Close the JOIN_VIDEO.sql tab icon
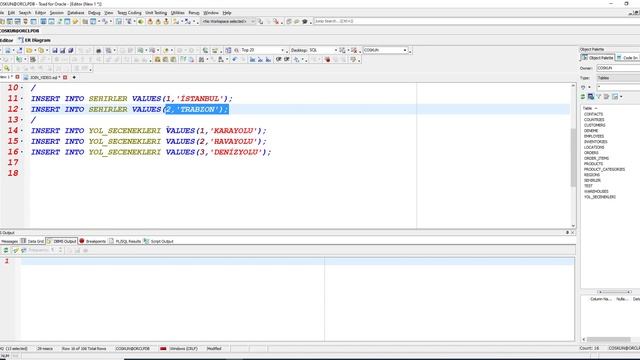The width and height of the screenshot is (640, 360). coord(65,77)
